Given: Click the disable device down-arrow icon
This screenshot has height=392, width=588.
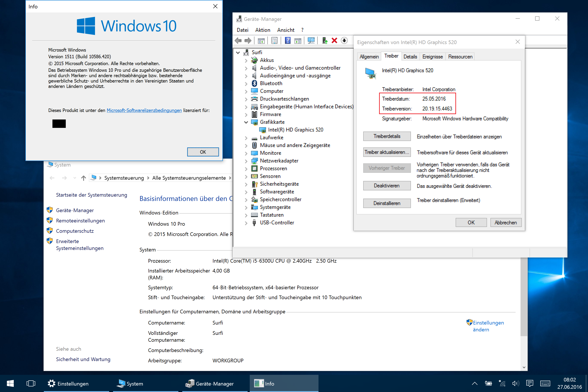Looking at the screenshot, I should [x=344, y=40].
